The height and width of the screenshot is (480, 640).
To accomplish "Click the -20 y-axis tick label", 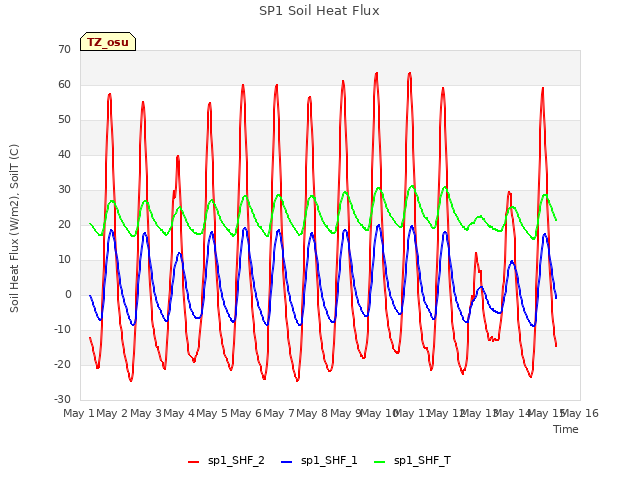I will pos(62,364).
